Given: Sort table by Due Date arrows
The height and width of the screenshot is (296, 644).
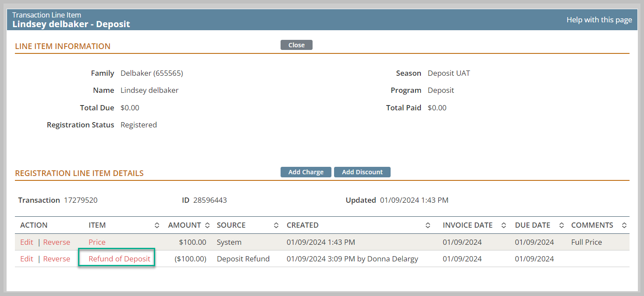Looking at the screenshot, I should click(x=562, y=226).
